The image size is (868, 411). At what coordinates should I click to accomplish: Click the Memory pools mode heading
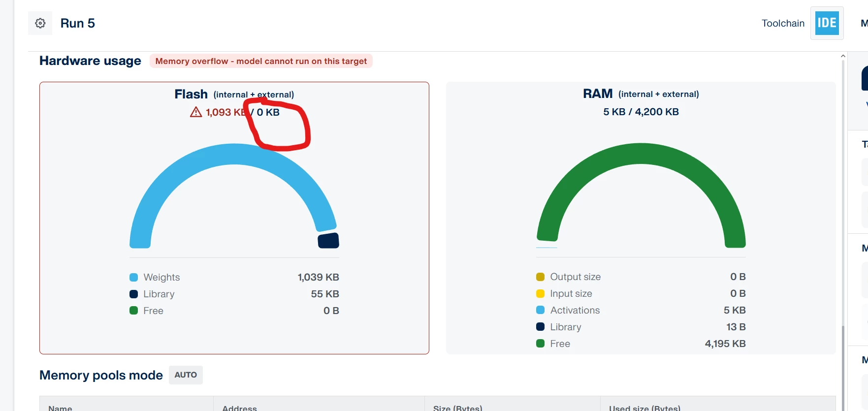coord(101,375)
